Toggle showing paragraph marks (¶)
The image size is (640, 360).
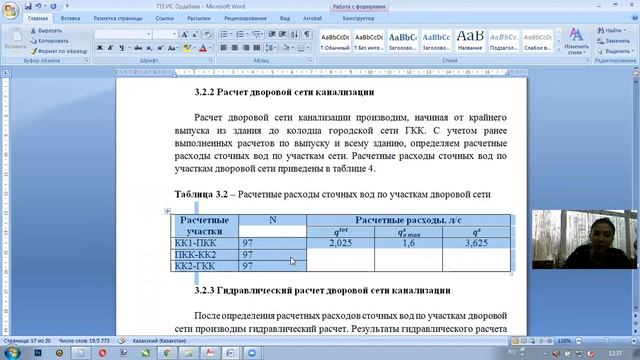click(x=307, y=34)
